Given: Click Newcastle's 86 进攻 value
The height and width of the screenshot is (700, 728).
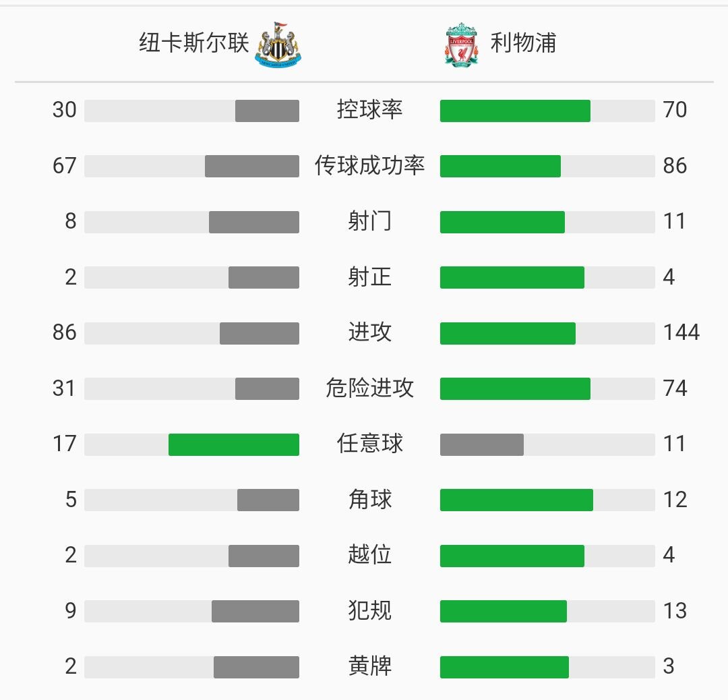Looking at the screenshot, I should coord(65,332).
